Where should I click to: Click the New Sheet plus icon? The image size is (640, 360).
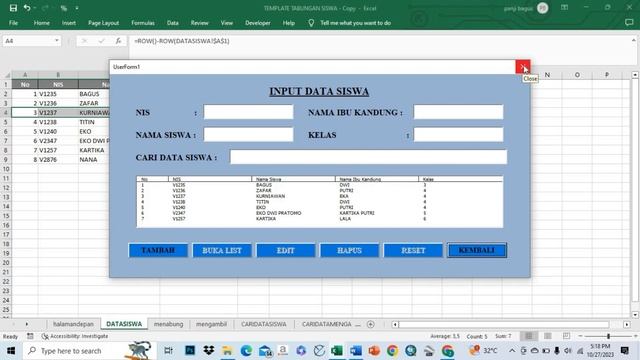coord(371,324)
